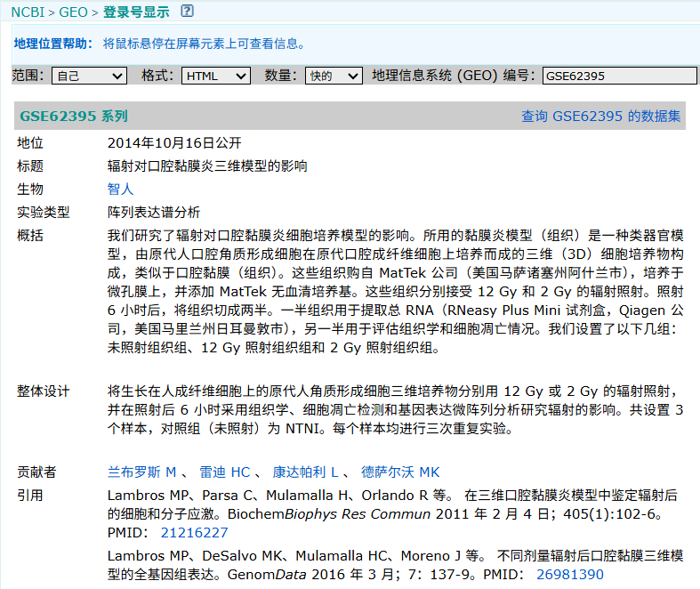Open contributor 雷迪 HC link
The image size is (700, 589).
(x=225, y=472)
